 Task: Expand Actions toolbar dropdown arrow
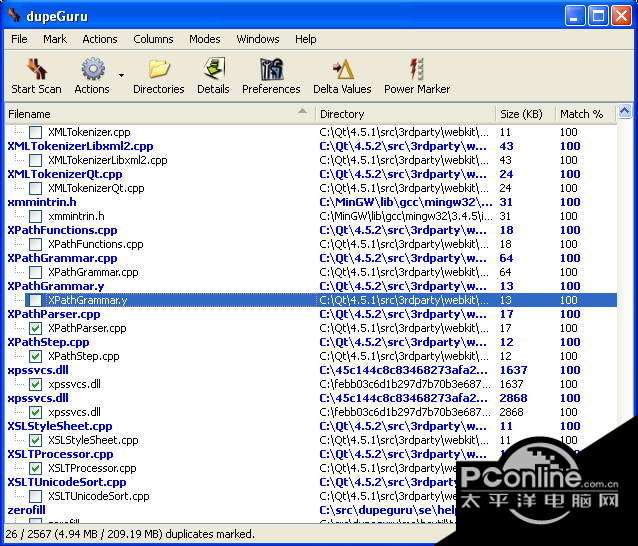tap(121, 75)
